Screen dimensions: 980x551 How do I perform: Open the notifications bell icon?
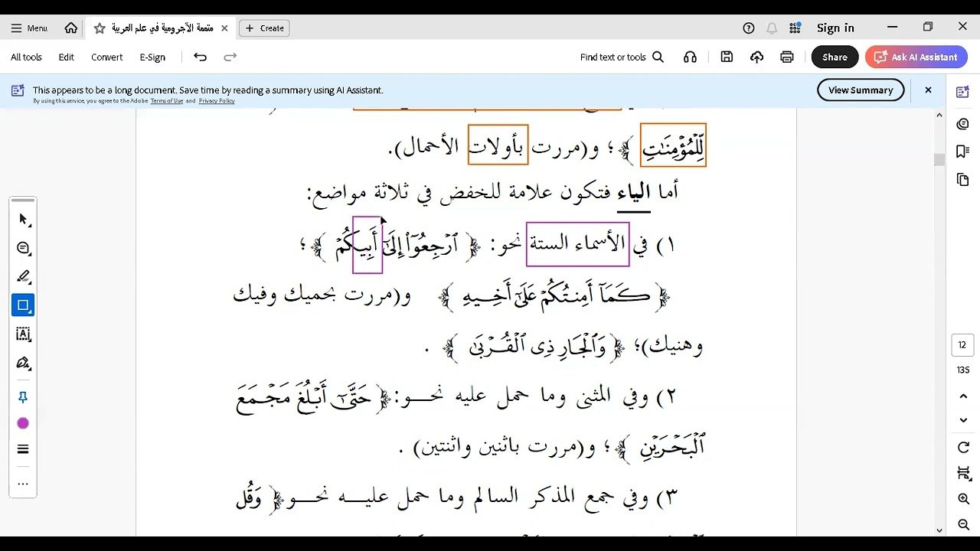point(772,28)
